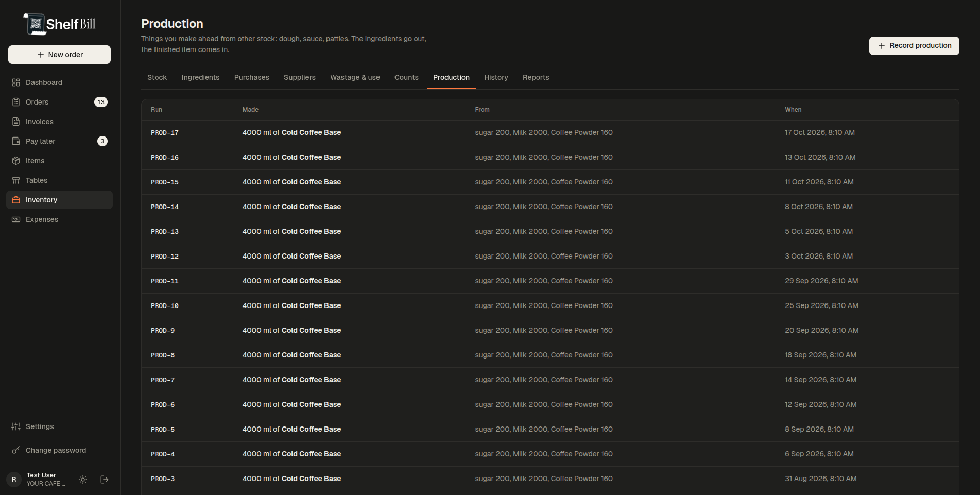The height and width of the screenshot is (495, 980).
Task: Open the Invoices document icon
Action: pos(16,122)
